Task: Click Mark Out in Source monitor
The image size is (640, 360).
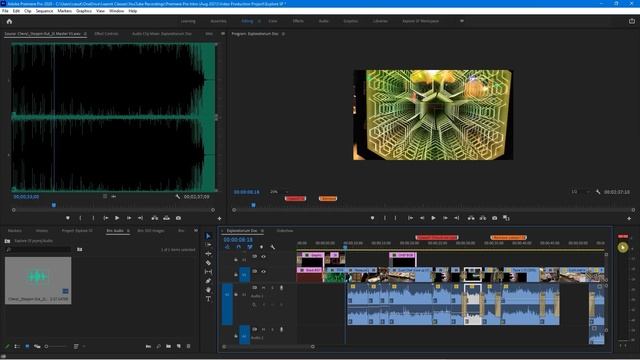Action: (x=93, y=218)
